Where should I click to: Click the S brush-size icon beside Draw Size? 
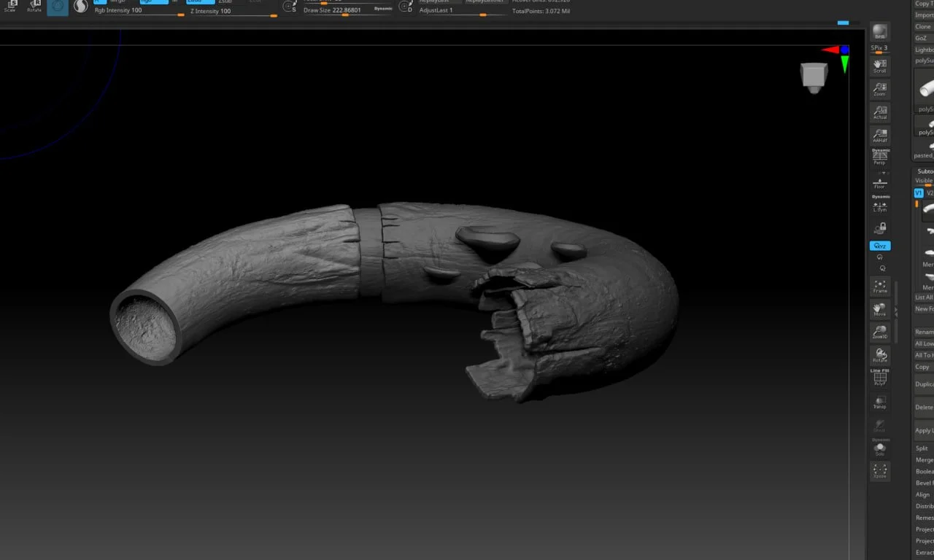click(x=290, y=7)
